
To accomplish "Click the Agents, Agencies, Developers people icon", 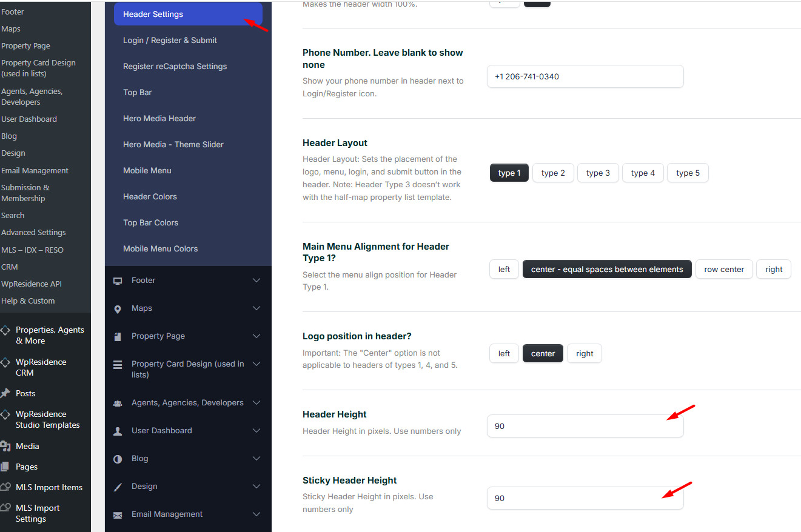I will point(118,404).
